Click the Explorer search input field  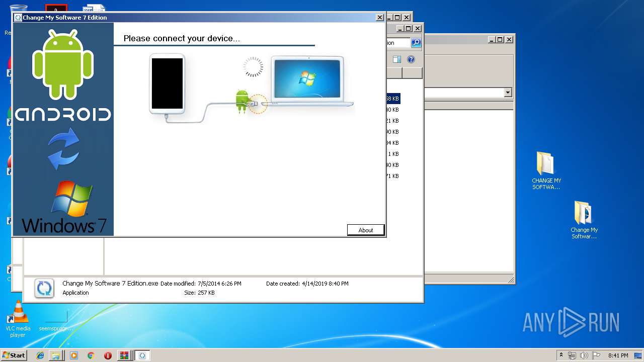[398, 43]
